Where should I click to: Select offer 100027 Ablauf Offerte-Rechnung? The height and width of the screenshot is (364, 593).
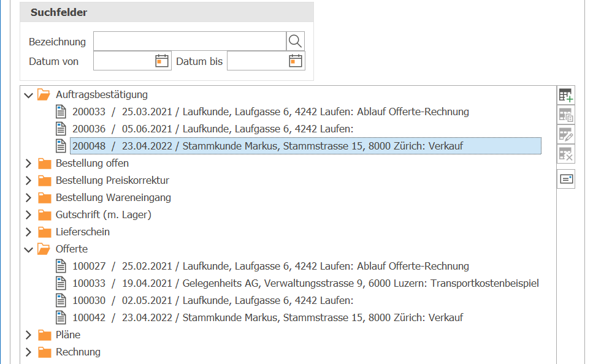(271, 266)
